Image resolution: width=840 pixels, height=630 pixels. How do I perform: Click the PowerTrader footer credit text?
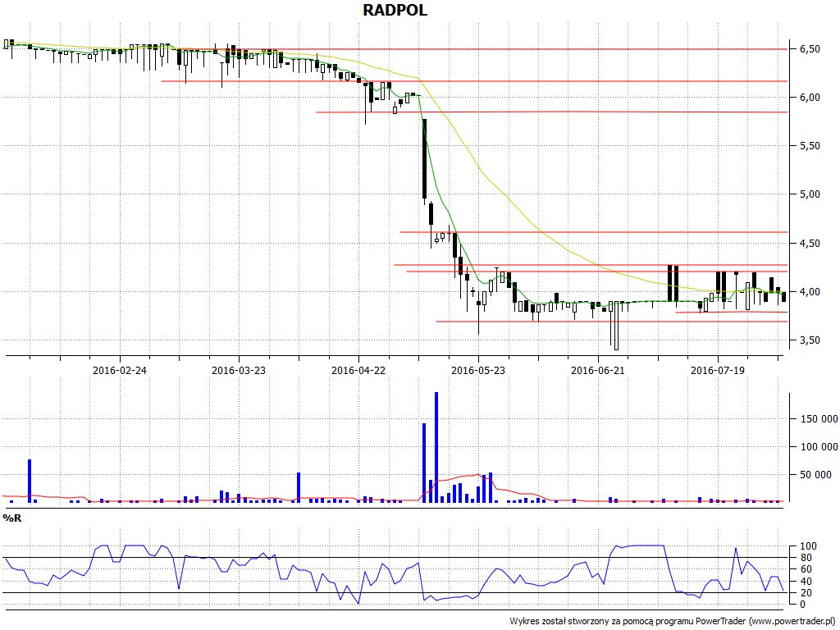point(674,621)
